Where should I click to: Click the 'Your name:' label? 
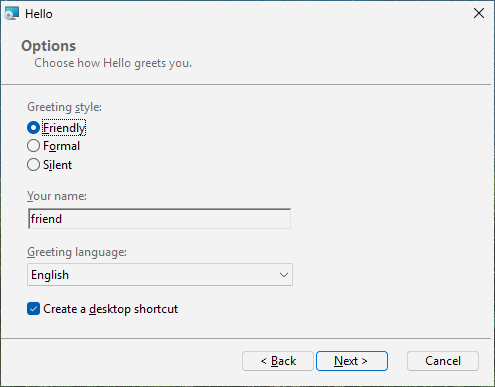point(57,196)
